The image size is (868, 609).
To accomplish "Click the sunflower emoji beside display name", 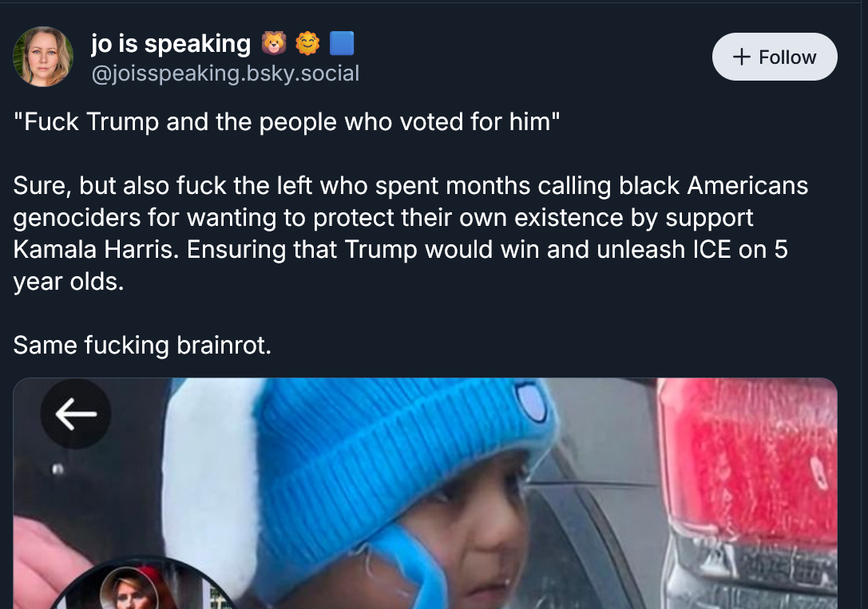I will pyautogui.click(x=307, y=43).
